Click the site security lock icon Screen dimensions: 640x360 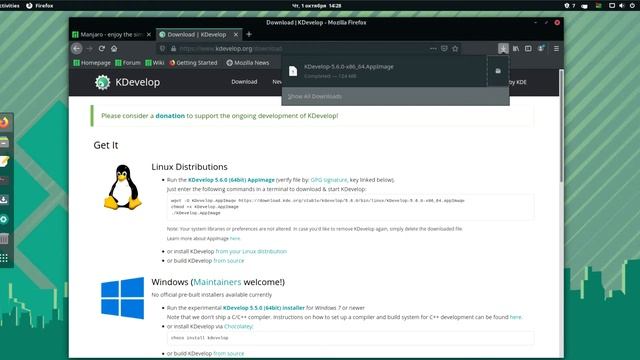pos(173,49)
